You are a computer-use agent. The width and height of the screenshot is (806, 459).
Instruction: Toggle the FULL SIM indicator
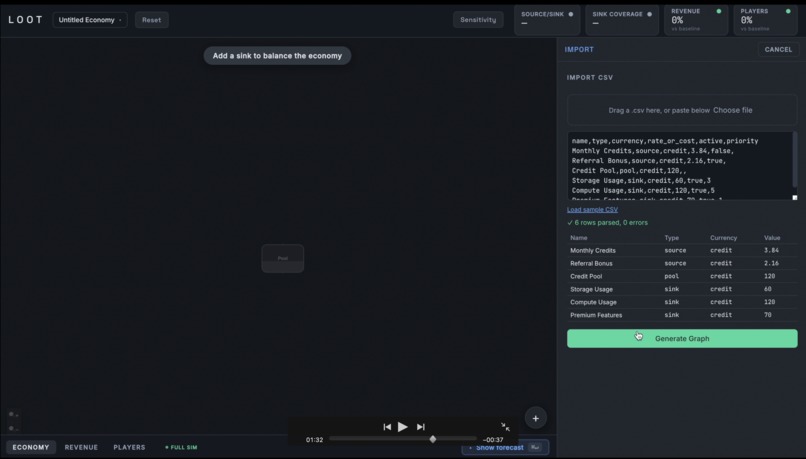tap(181, 447)
